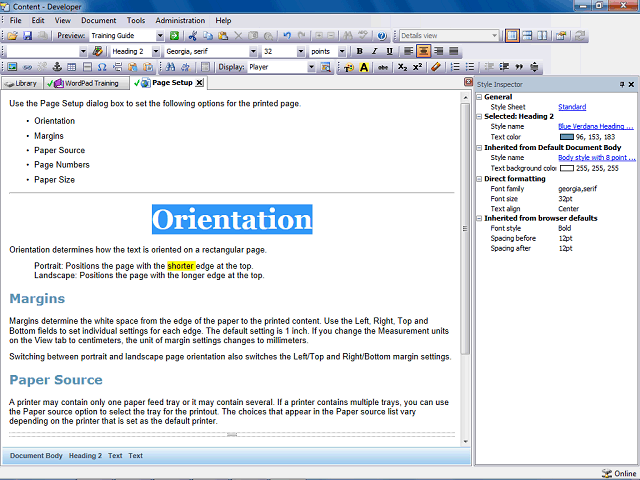Image resolution: width=640 pixels, height=480 pixels.
Task: Click the Cut scissors icon
Action: (192, 36)
